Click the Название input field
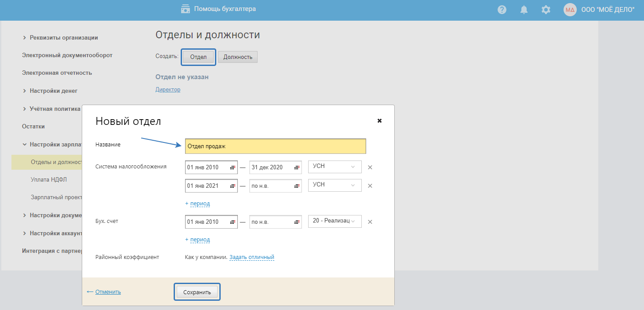This screenshot has width=644, height=310. coord(275,146)
